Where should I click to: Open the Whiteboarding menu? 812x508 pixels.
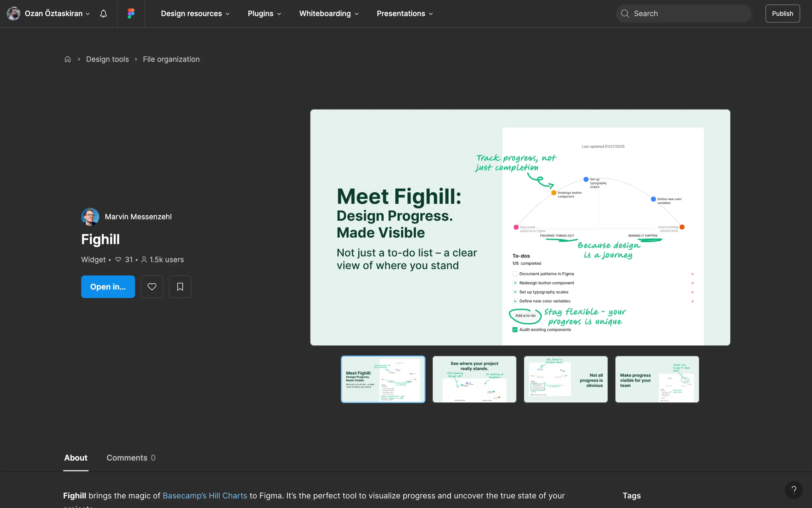click(x=329, y=14)
